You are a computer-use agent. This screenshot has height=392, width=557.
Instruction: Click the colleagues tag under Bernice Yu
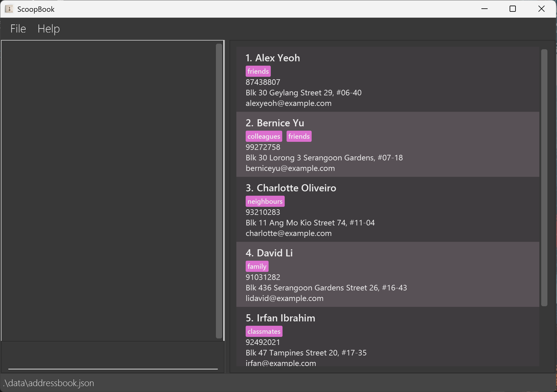coord(264,136)
